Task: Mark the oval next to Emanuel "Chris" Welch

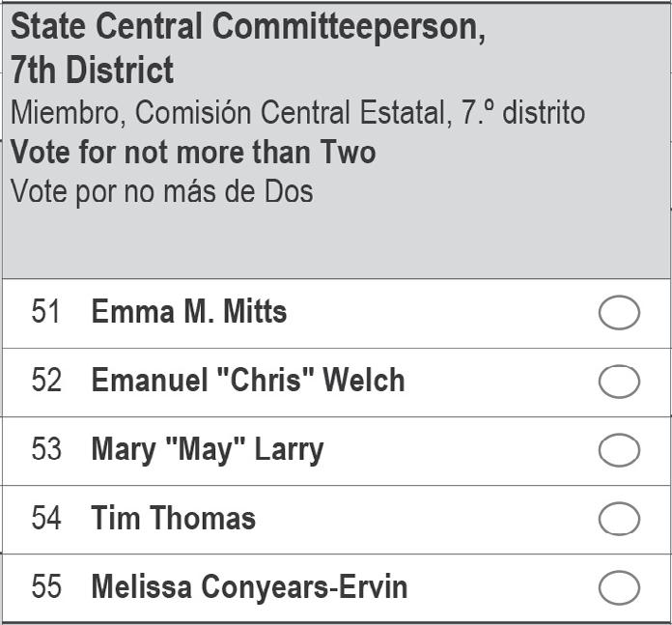Action: click(619, 382)
